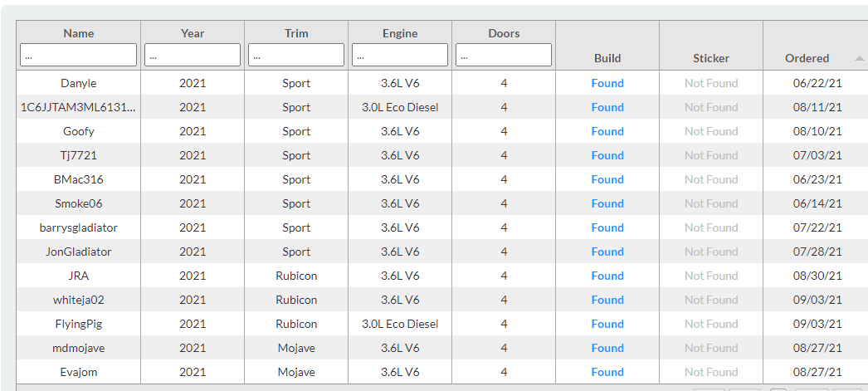
Task: Sort table by Ordered header
Action: [807, 58]
